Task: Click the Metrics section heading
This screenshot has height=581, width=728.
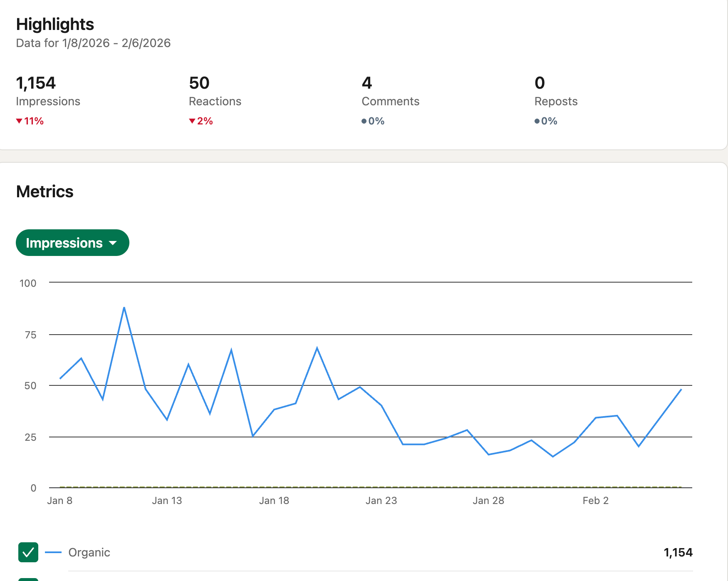Action: (45, 192)
